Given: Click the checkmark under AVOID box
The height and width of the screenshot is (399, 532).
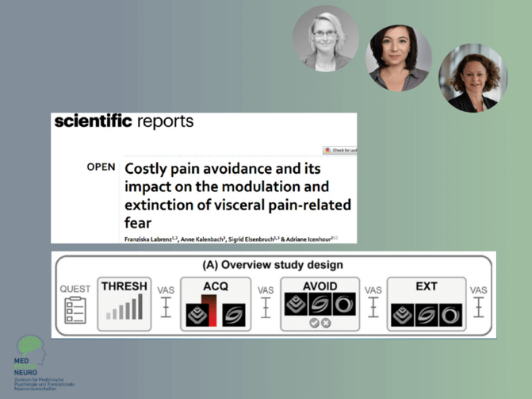Looking at the screenshot, I should click(315, 324).
